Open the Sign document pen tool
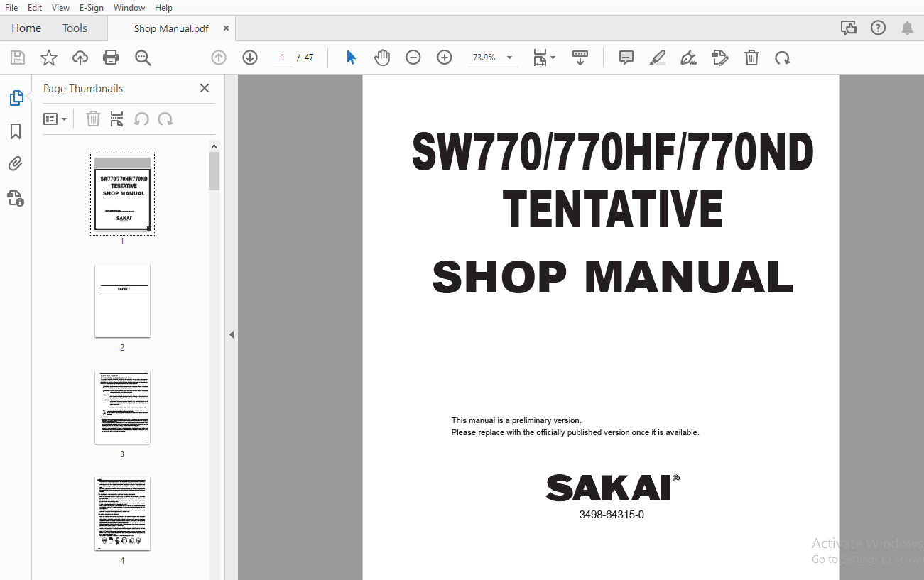The height and width of the screenshot is (580, 924). click(x=688, y=58)
